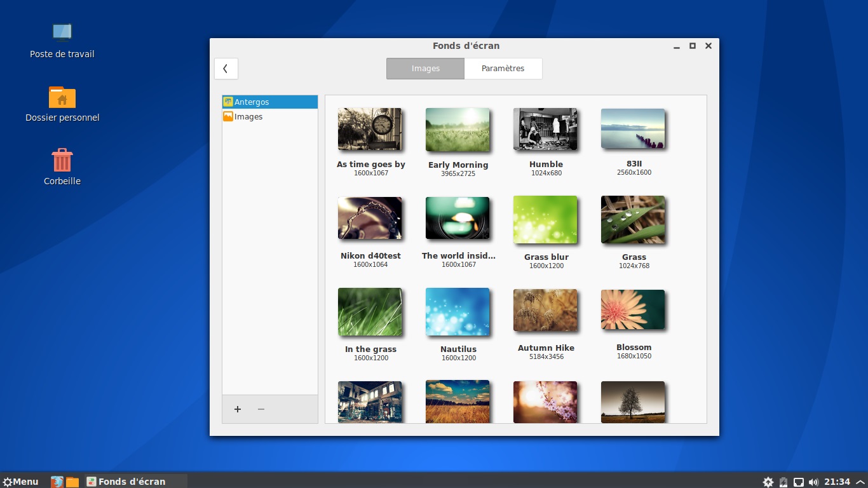The image size is (868, 488).
Task: Click the "3965x2725" resolution text
Action: (458, 173)
